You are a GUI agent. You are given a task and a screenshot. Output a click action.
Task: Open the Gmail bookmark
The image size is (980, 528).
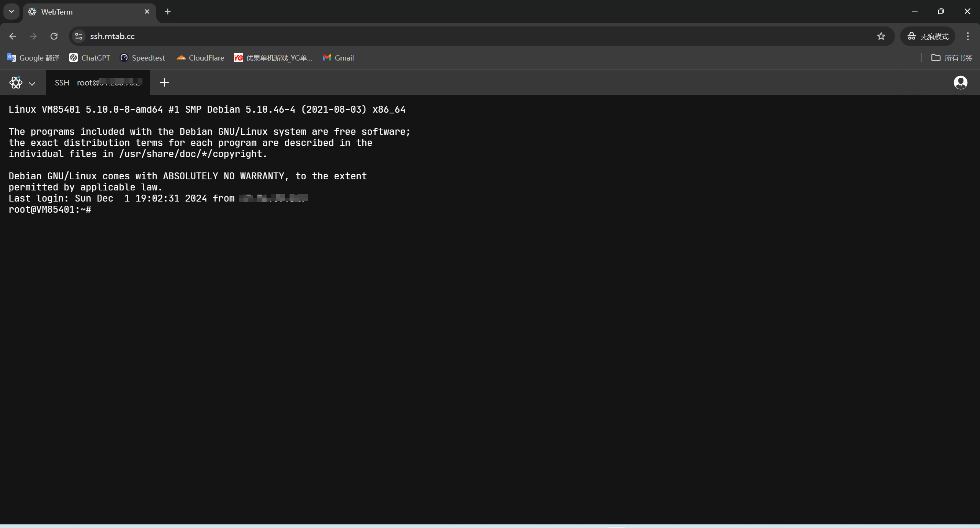338,58
